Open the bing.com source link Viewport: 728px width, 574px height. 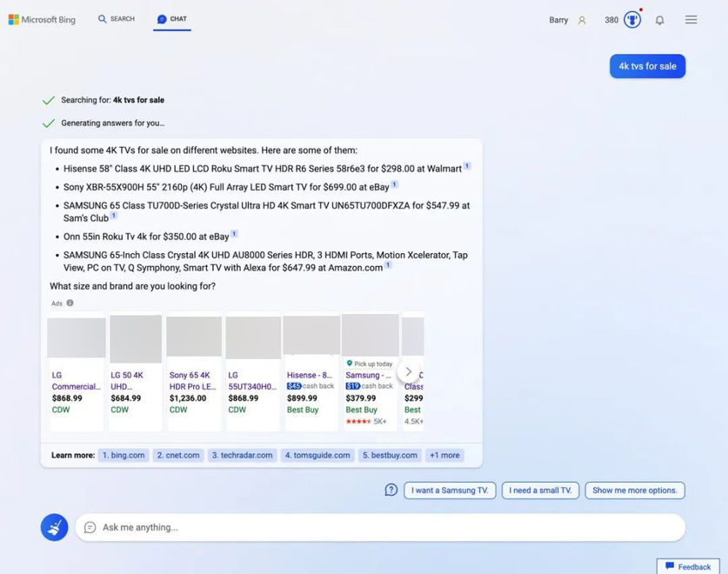click(x=124, y=455)
